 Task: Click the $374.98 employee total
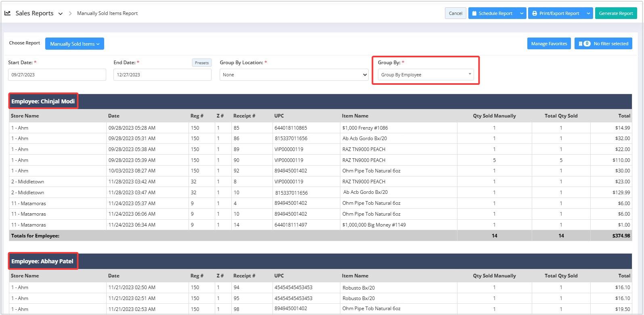pos(621,236)
